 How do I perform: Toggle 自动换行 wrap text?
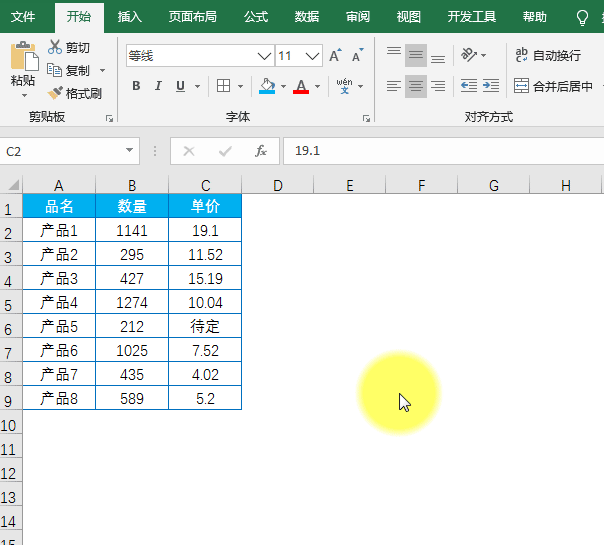(548, 55)
